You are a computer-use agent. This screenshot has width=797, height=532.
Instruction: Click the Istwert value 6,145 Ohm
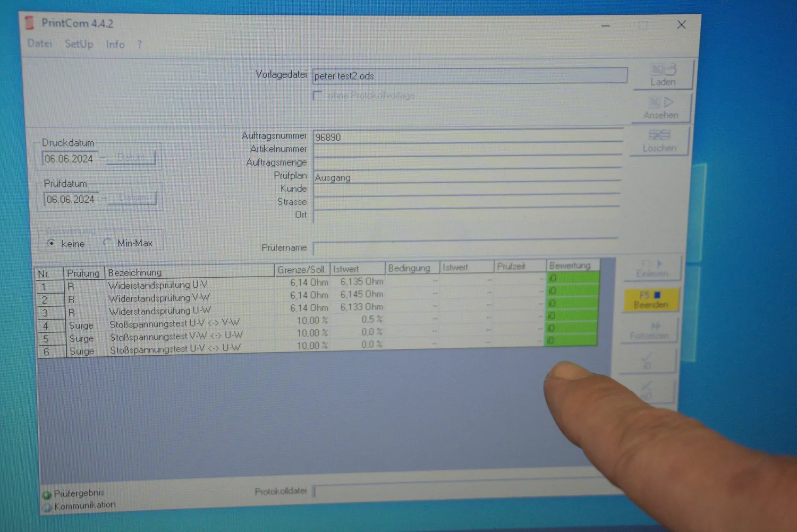tap(362, 294)
